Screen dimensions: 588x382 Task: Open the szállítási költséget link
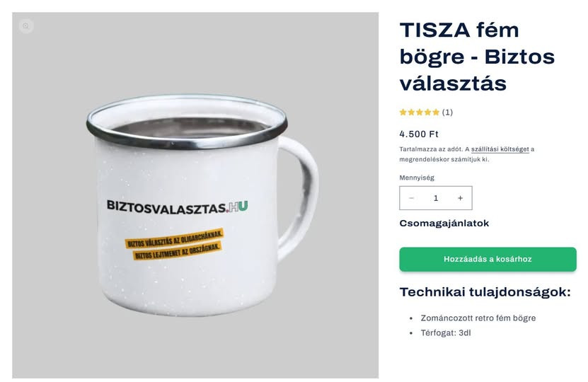[500, 149]
